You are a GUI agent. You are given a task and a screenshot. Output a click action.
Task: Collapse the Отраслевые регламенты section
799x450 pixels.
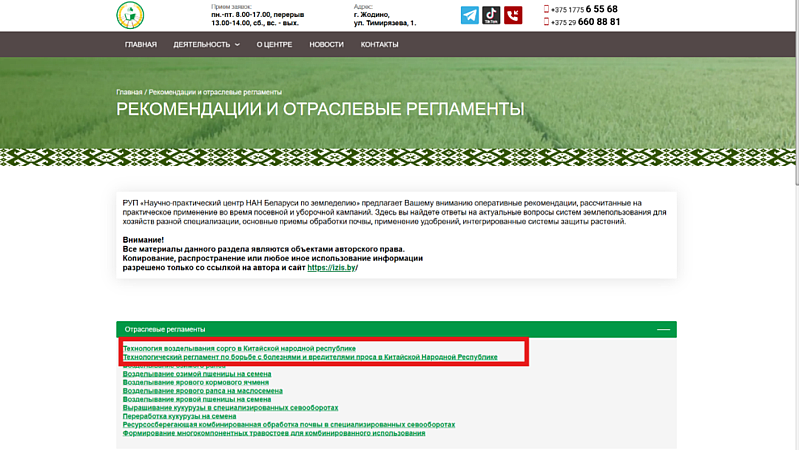(662, 329)
